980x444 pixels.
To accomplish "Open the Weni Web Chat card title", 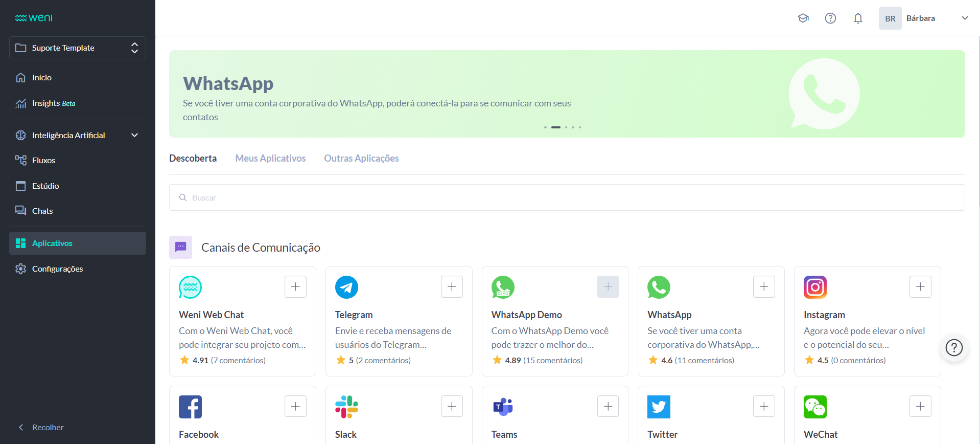I will click(211, 315).
